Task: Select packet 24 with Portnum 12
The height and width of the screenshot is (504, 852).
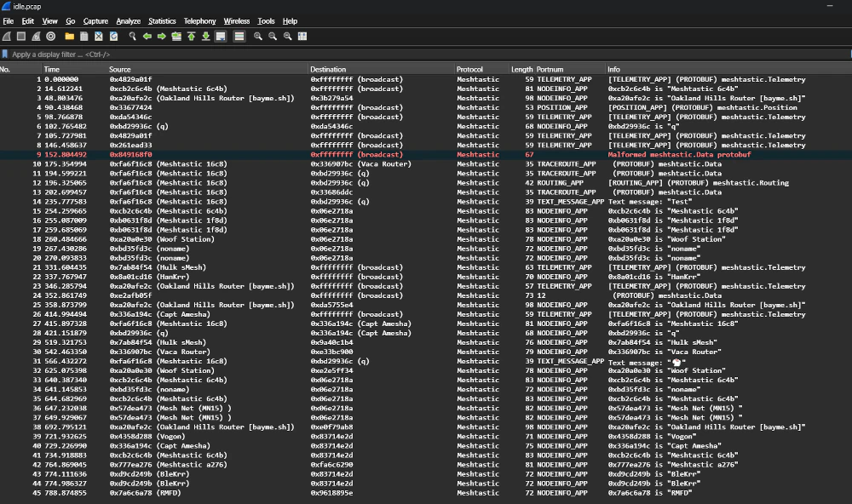Action: pyautogui.click(x=426, y=295)
